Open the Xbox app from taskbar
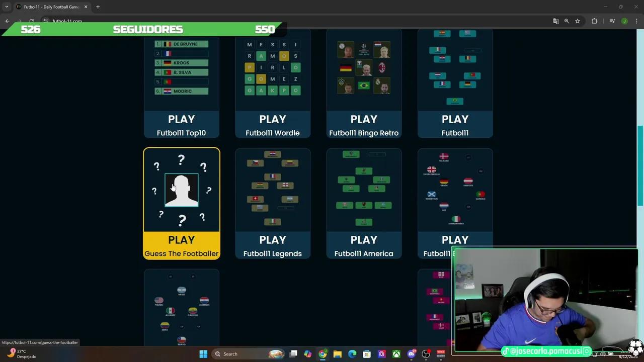Screen dimensions: 644x362 point(396,354)
